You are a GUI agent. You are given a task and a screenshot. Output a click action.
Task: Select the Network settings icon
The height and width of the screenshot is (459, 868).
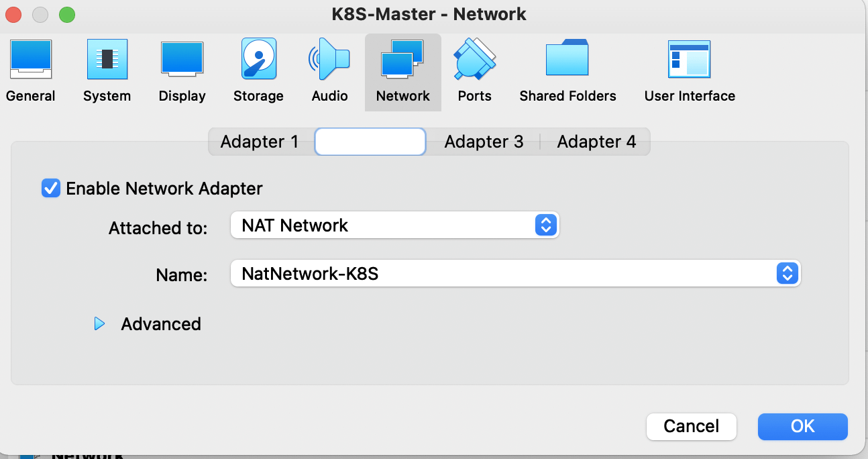pyautogui.click(x=402, y=60)
